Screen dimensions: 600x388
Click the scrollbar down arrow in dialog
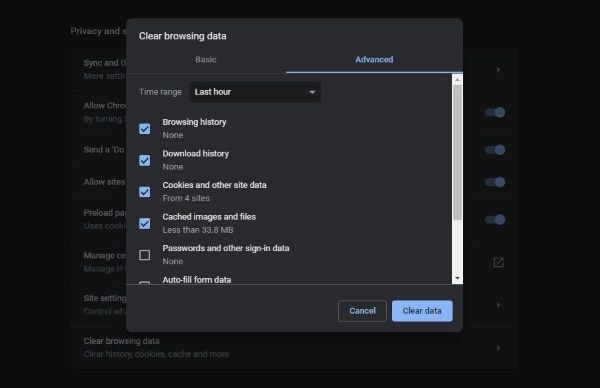tap(457, 278)
